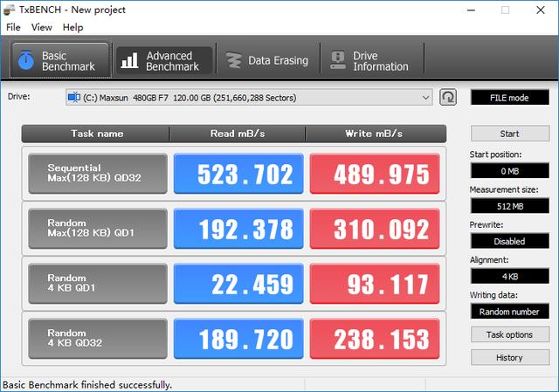
Task: Open the Help menu
Action: (73, 27)
